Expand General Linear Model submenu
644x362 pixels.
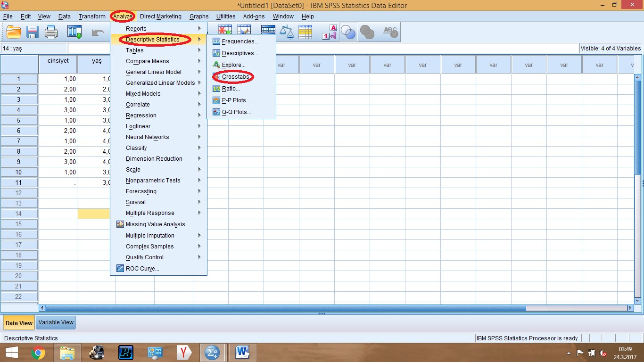[x=158, y=72]
